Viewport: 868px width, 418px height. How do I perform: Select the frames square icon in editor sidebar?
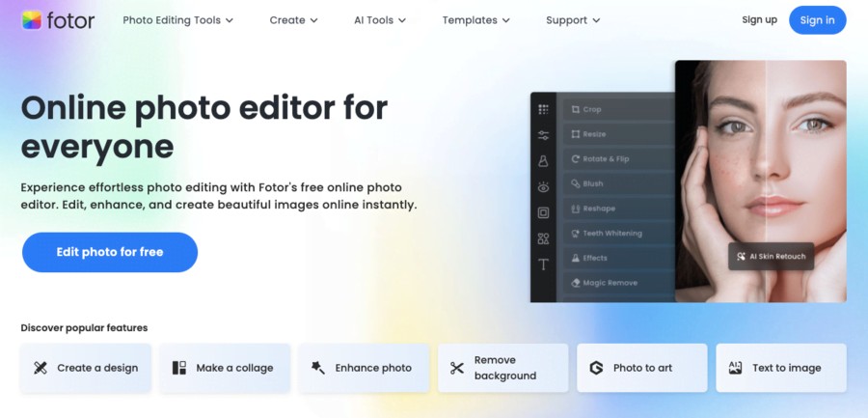(x=543, y=213)
